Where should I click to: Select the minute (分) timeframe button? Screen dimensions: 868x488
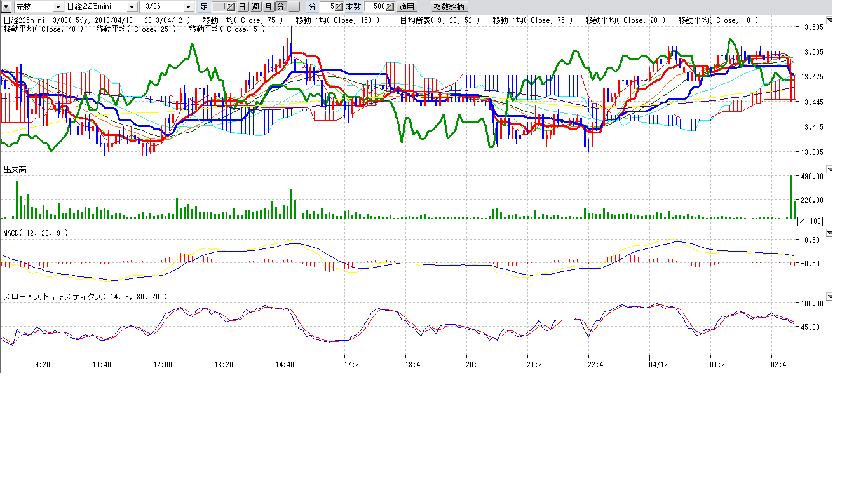click(280, 6)
